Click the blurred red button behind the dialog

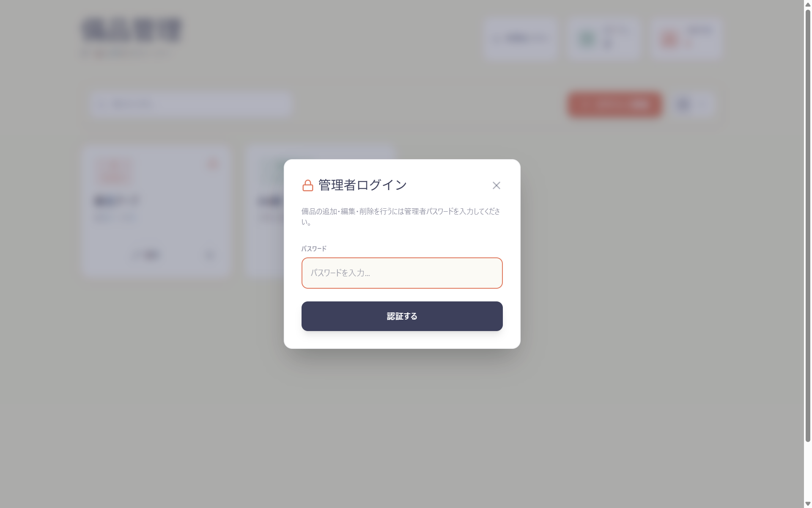click(x=614, y=104)
